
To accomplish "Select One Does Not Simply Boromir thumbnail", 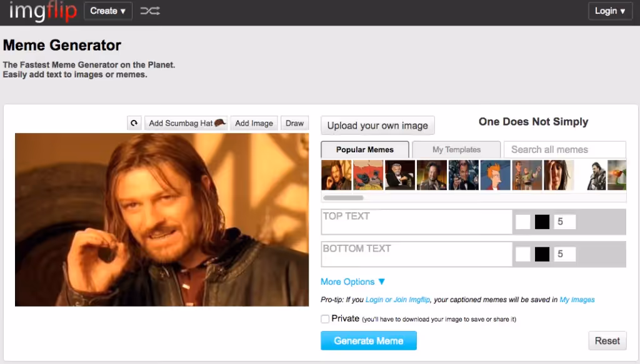I will point(336,175).
